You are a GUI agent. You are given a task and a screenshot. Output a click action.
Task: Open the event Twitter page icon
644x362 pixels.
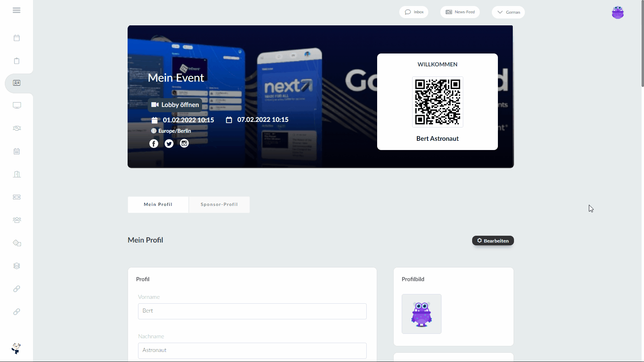(x=169, y=144)
